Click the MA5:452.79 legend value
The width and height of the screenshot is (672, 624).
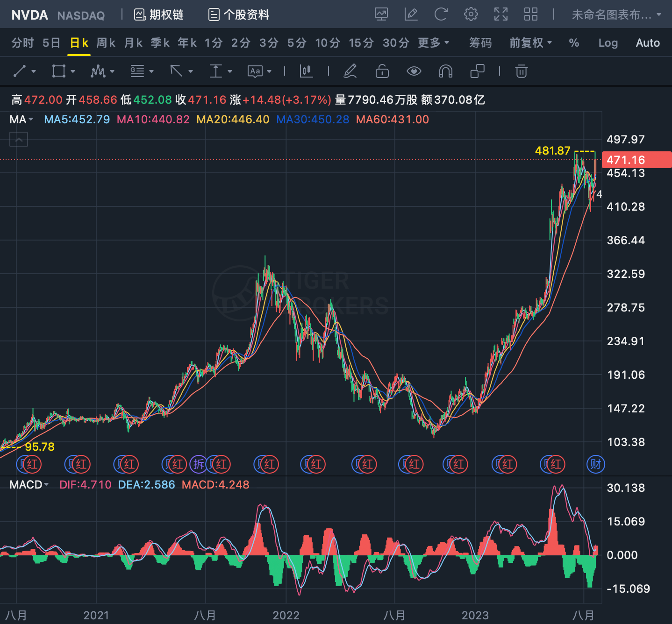tap(77, 119)
